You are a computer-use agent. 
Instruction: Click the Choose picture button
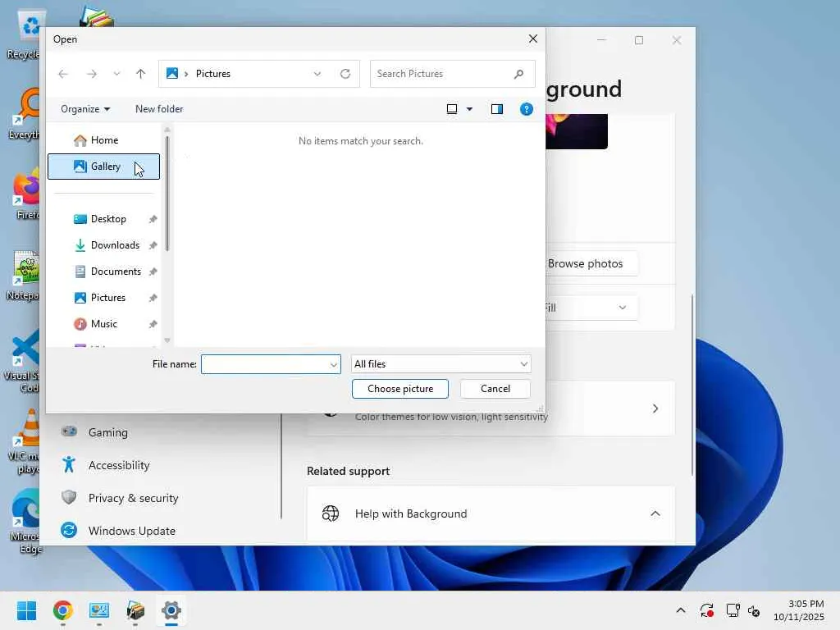coord(400,389)
